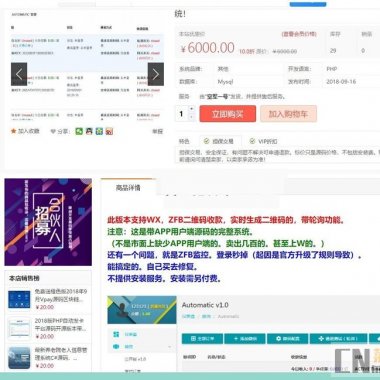
Task: Click the star icon for 加入收藏
Action: [x=13, y=131]
